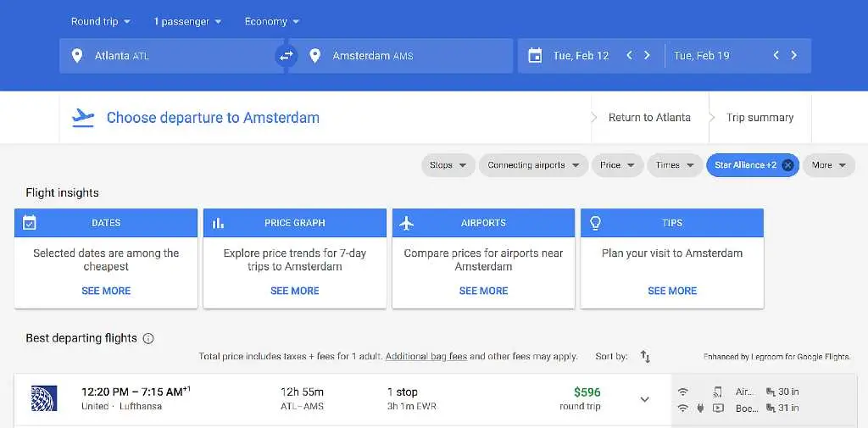
Task: Go to next day for Feb 19 return
Action: coord(793,55)
